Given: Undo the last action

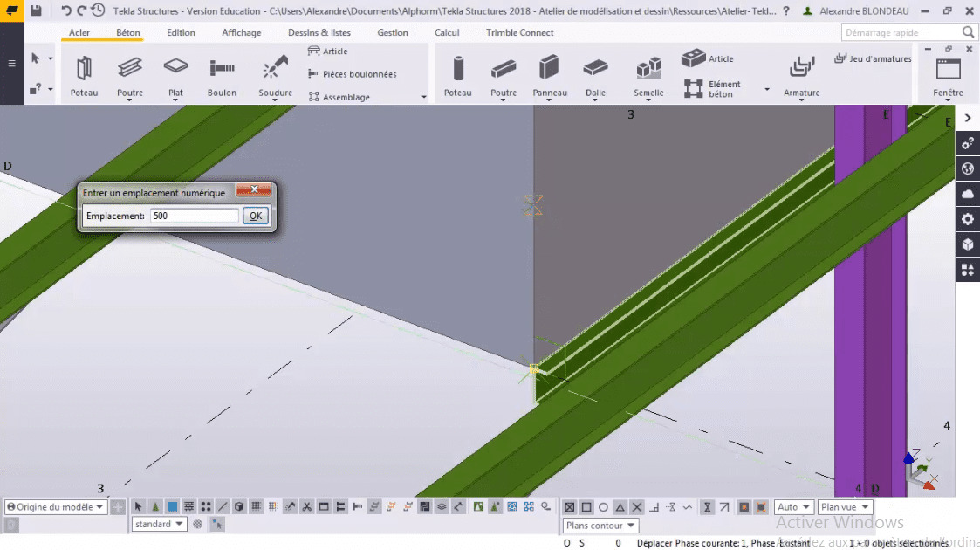Looking at the screenshot, I should [65, 10].
